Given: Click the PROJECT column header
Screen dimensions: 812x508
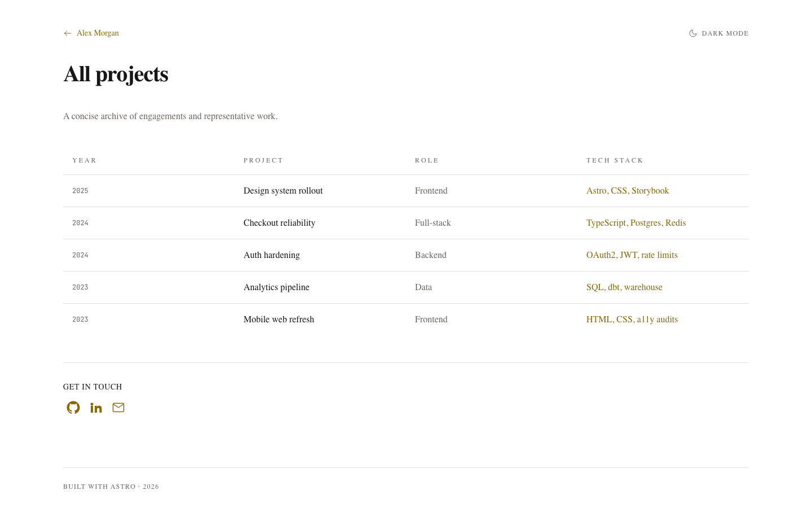Looking at the screenshot, I should pyautogui.click(x=263, y=160).
